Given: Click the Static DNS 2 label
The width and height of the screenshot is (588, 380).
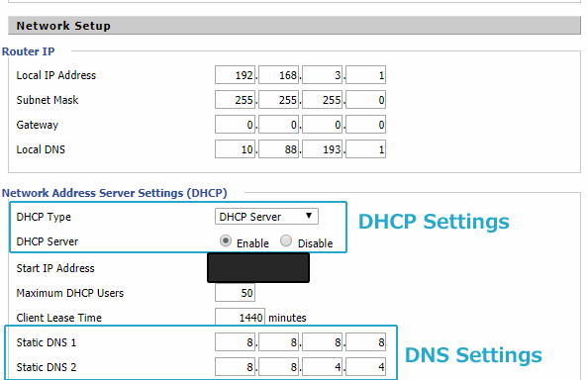Looking at the screenshot, I should [47, 367].
